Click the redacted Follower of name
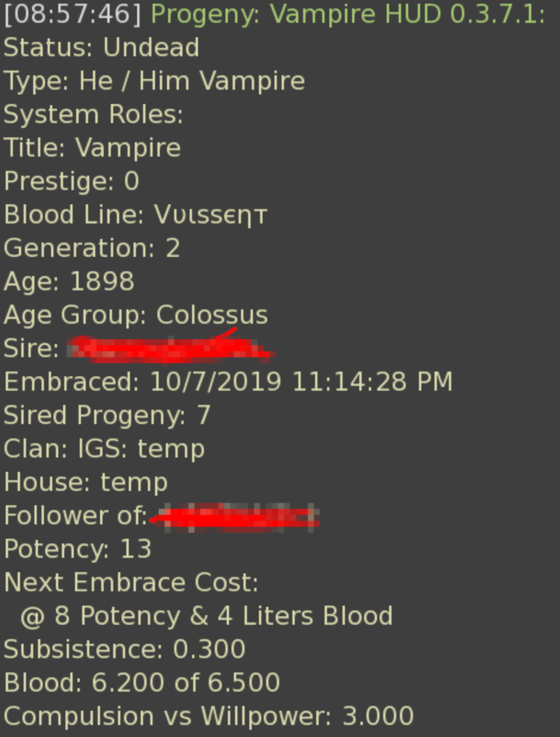This screenshot has width=560, height=737. tap(236, 517)
